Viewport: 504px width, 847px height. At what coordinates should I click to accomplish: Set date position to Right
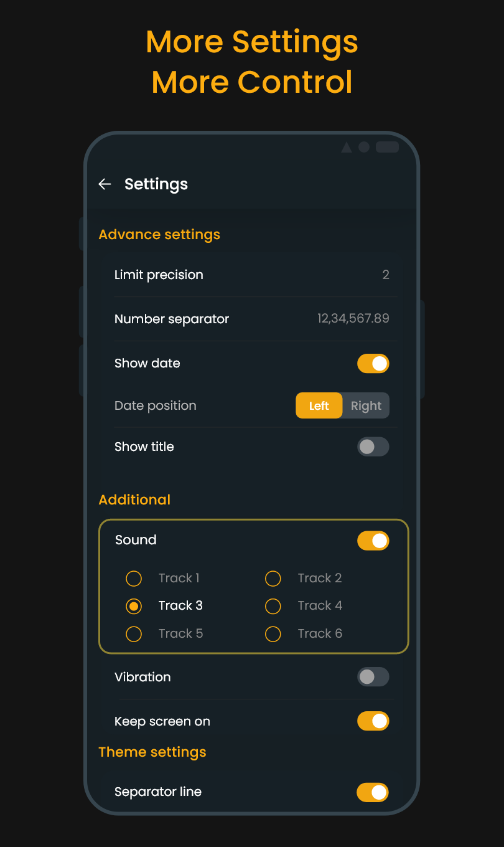pyautogui.click(x=366, y=405)
